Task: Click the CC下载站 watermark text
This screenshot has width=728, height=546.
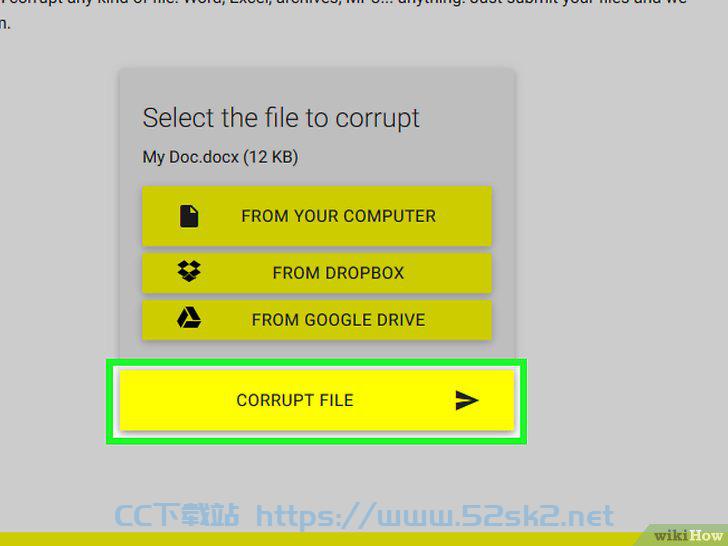Action: pos(177,515)
